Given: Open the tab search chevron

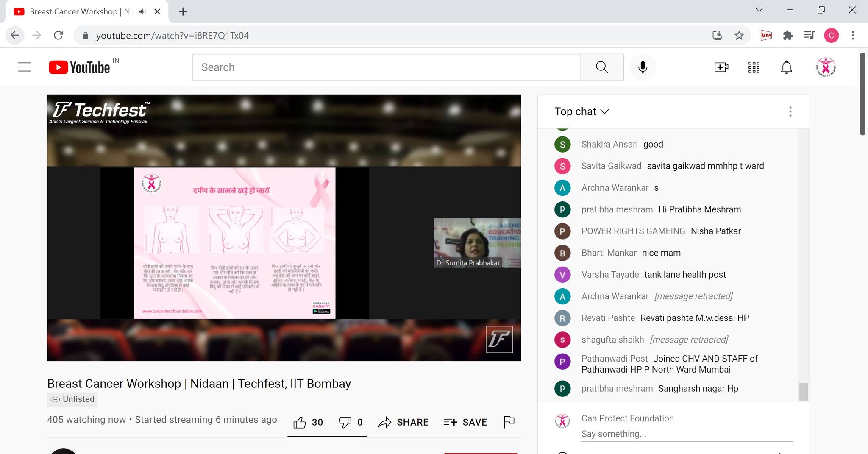Looking at the screenshot, I should tap(759, 10).
